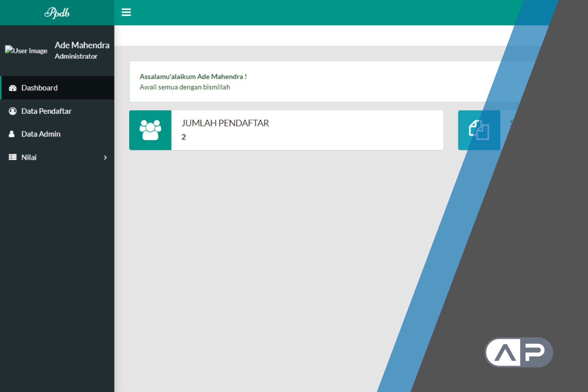Click the Administrator role text
The height and width of the screenshot is (392, 588).
[x=76, y=56]
